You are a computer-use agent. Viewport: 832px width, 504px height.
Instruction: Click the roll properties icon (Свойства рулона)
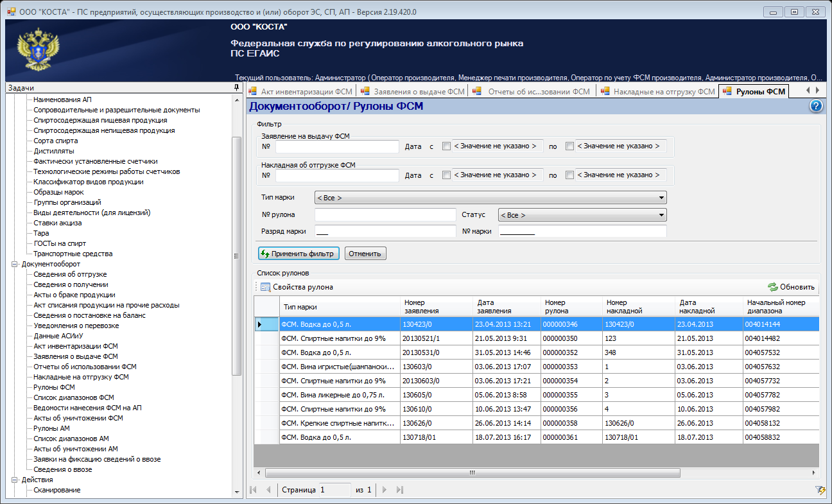coord(265,287)
